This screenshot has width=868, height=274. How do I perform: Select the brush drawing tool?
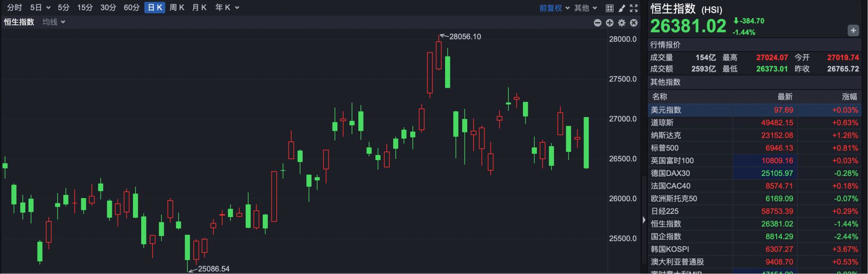(621, 8)
